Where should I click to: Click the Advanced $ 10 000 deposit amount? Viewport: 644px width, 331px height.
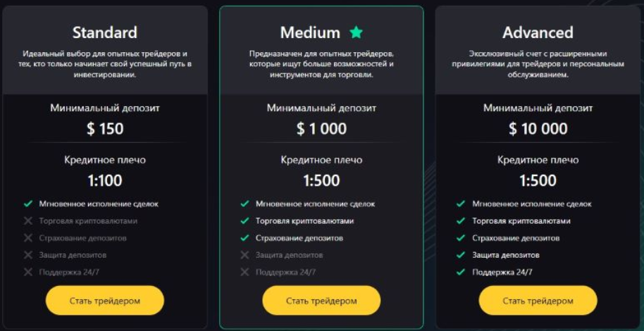538,129
